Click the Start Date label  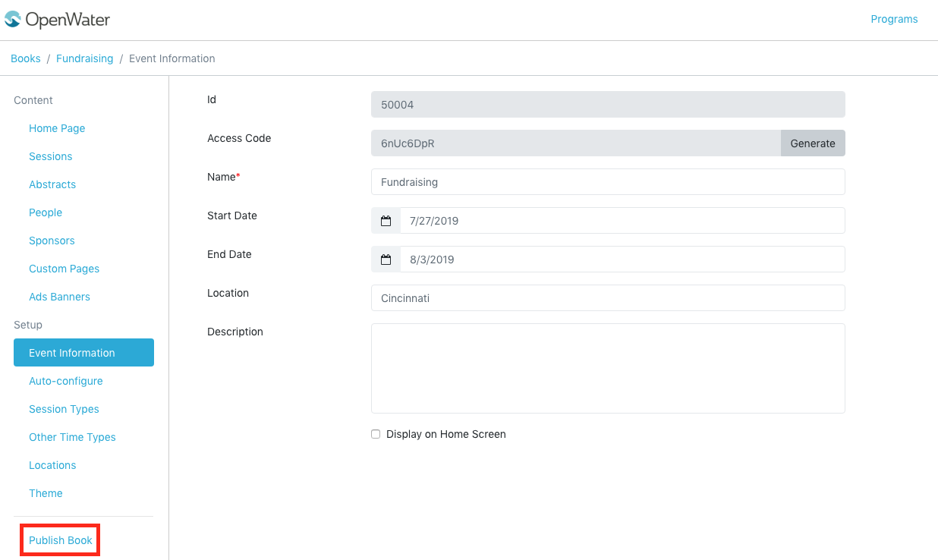pos(232,216)
